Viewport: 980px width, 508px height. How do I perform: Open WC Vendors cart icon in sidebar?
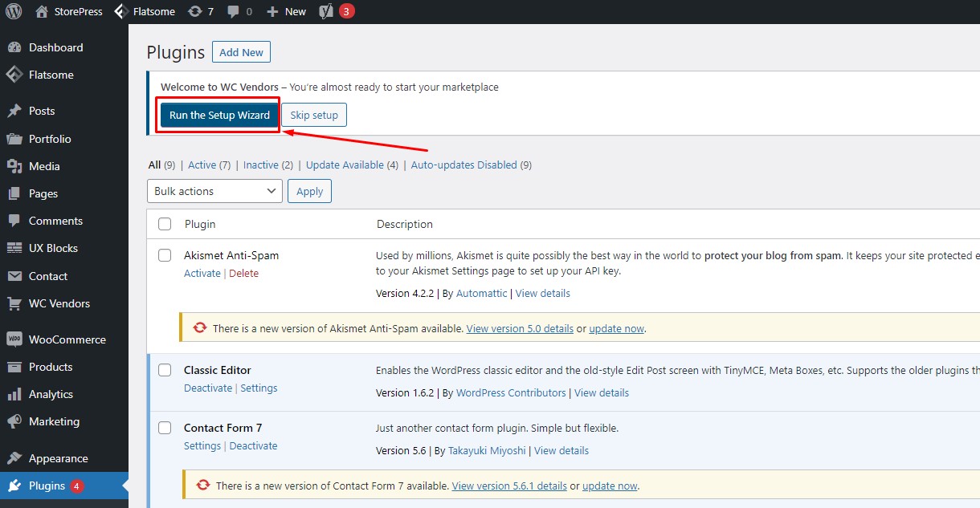click(x=14, y=303)
